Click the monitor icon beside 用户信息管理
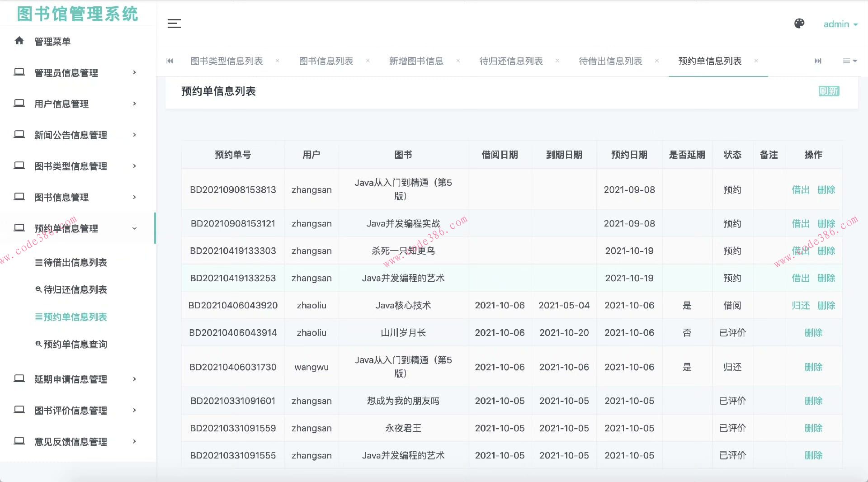 click(19, 103)
